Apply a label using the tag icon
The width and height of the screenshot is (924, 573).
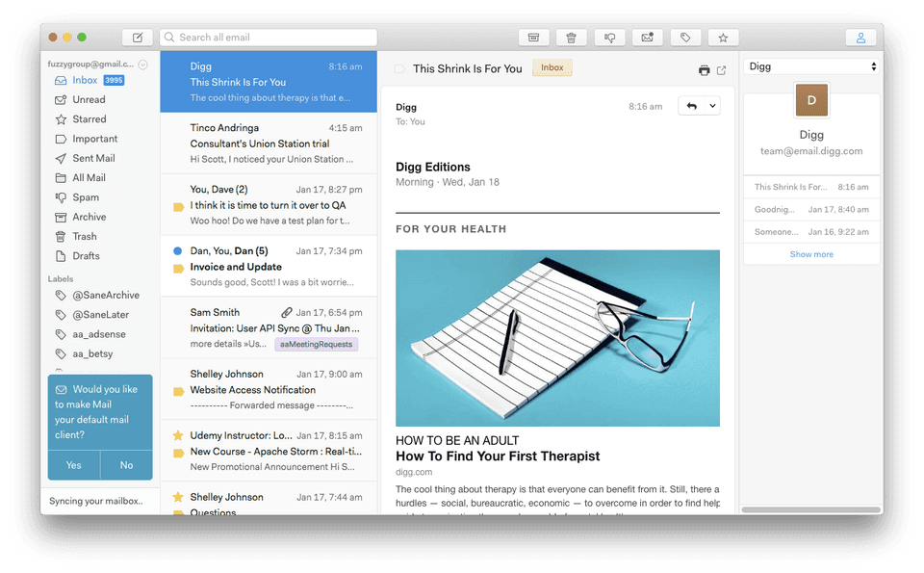(x=685, y=37)
